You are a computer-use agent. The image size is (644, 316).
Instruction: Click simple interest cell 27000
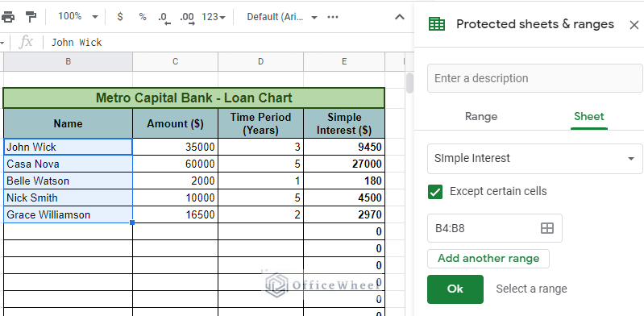point(344,164)
